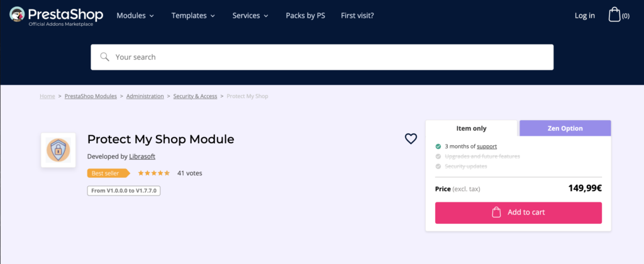This screenshot has width=644, height=264.
Task: Go to Home breadcrumb
Action: pyautogui.click(x=47, y=96)
